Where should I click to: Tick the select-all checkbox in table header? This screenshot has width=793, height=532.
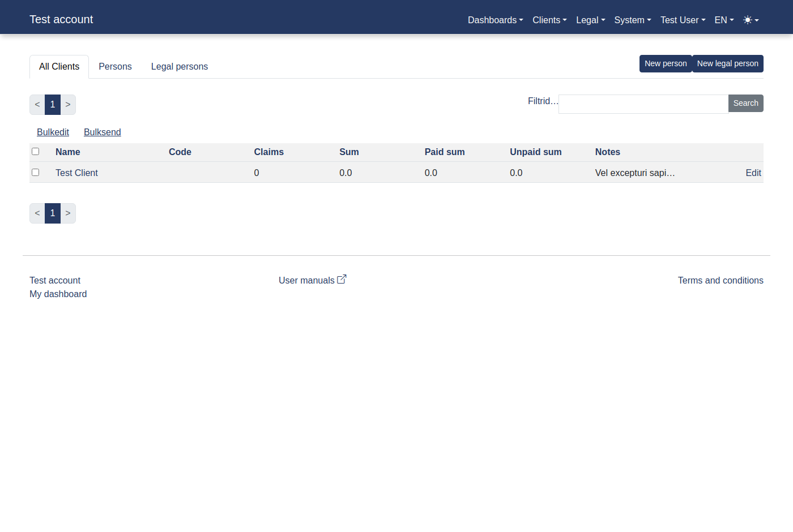36,152
